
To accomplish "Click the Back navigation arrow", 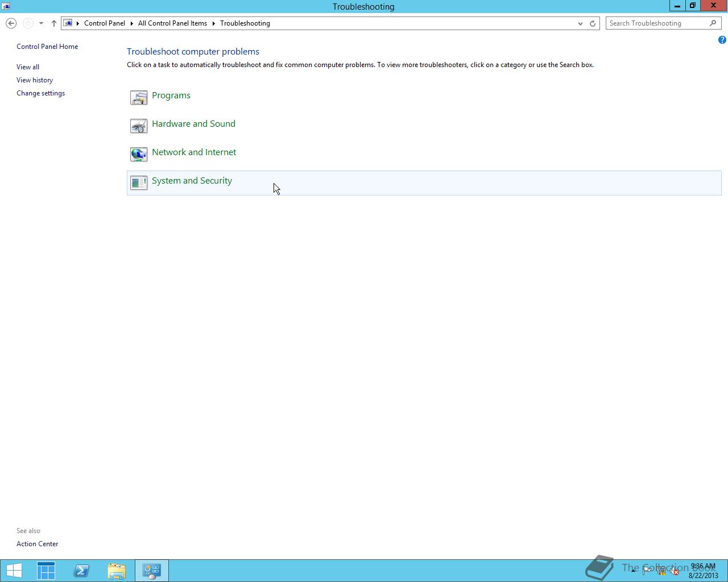I will (11, 23).
